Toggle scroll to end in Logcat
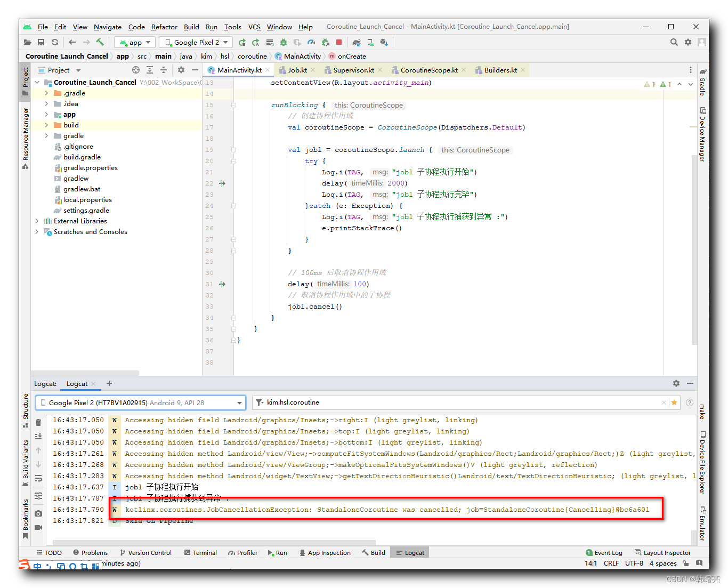This screenshot has width=728, height=588. tap(38, 437)
